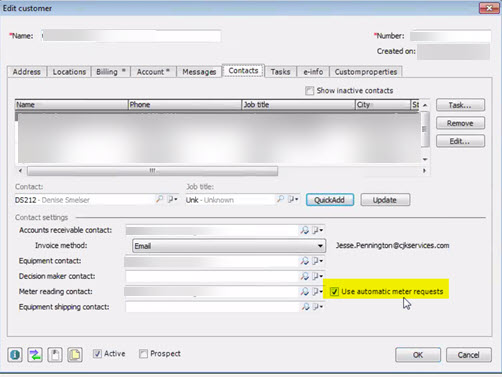
Task: Switch to the Locations tab
Action: 69,72
